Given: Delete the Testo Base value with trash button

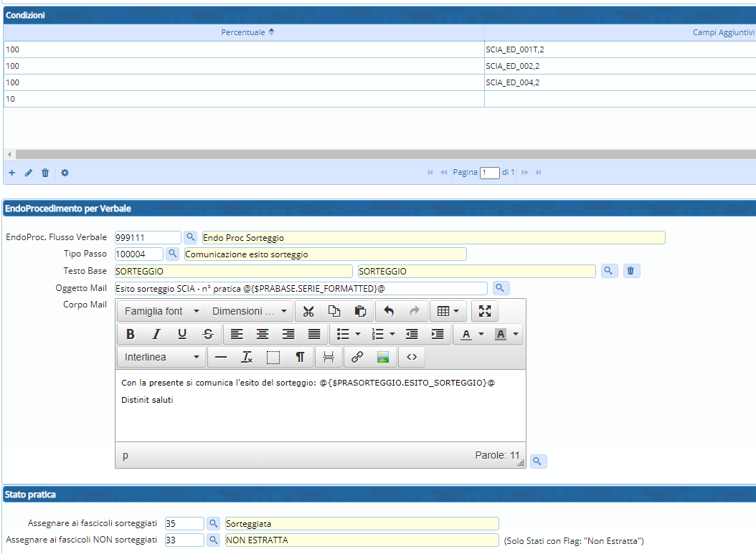Looking at the screenshot, I should click(x=630, y=271).
